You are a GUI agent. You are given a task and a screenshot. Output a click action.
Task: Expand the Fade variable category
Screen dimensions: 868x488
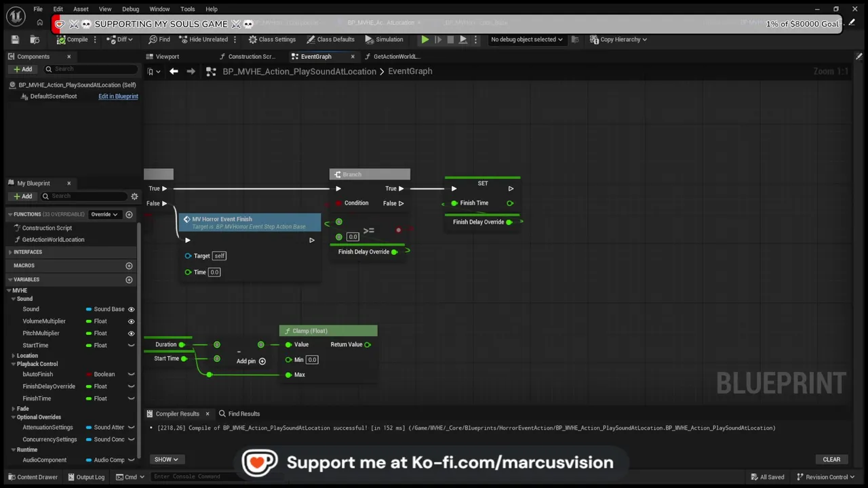point(14,409)
